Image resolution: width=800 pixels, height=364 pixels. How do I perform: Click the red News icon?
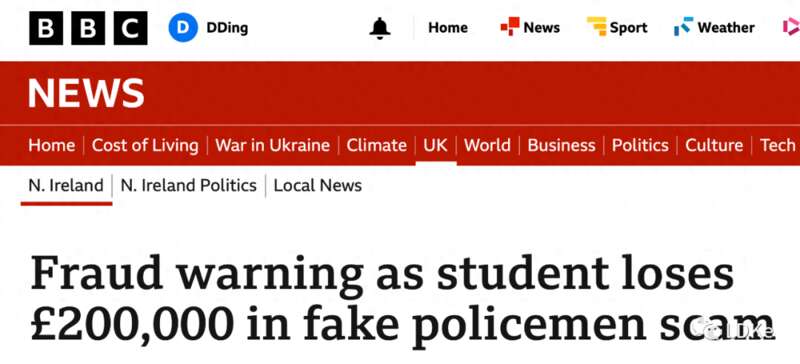510,27
